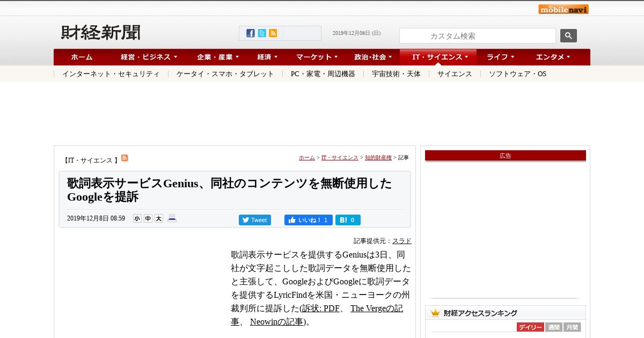Open the ホーム menu item
This screenshot has width=644, height=338.
click(x=82, y=57)
